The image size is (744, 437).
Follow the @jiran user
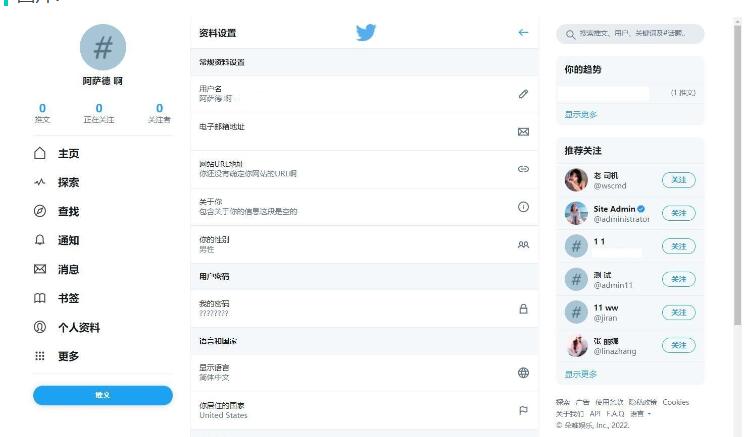[x=679, y=312]
